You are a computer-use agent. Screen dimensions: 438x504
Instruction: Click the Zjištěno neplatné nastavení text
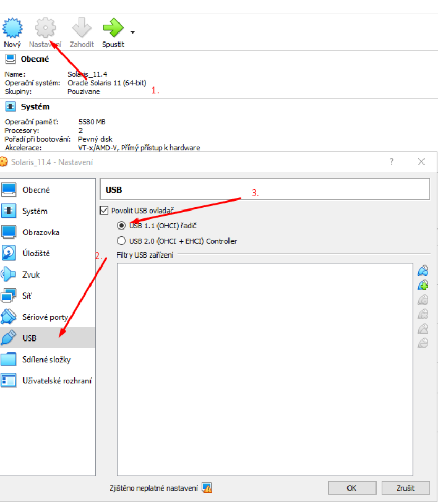pyautogui.click(x=153, y=489)
